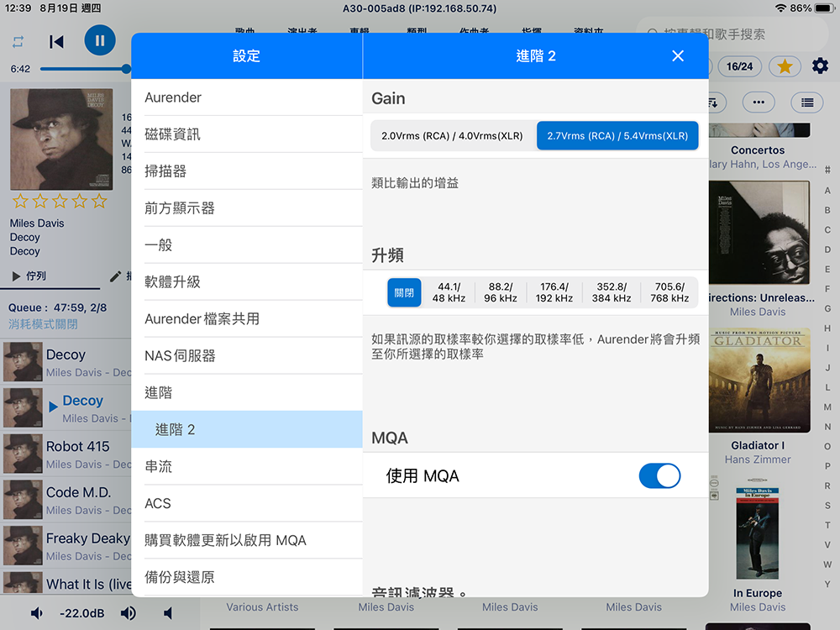Set upsampling to 88.2/96 kHz

point(501,292)
